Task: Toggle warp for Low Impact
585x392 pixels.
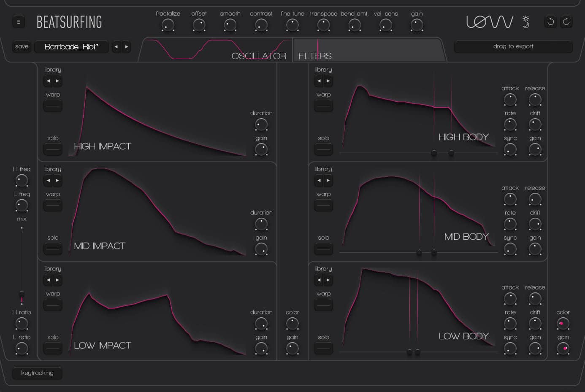Action: point(53,305)
